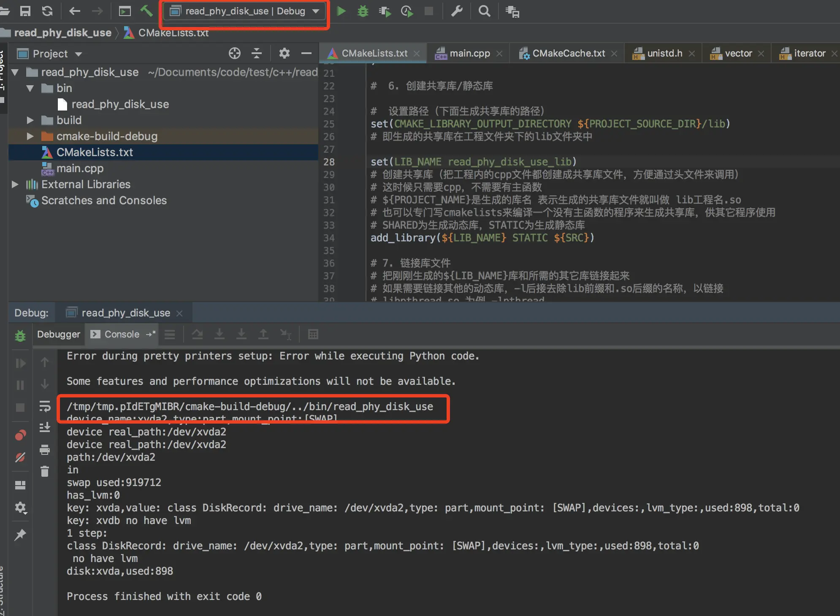Click the Build hammer icon
The width and height of the screenshot is (840, 616).
[146, 11]
